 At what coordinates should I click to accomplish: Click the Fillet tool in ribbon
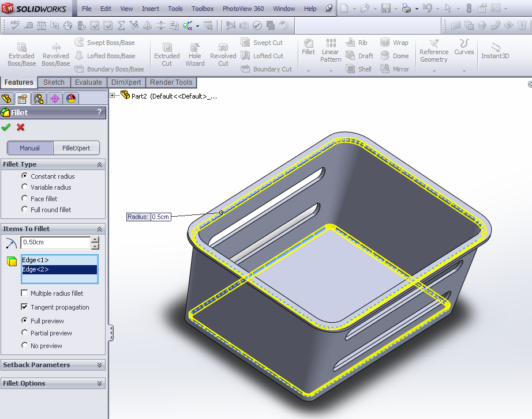tap(309, 47)
